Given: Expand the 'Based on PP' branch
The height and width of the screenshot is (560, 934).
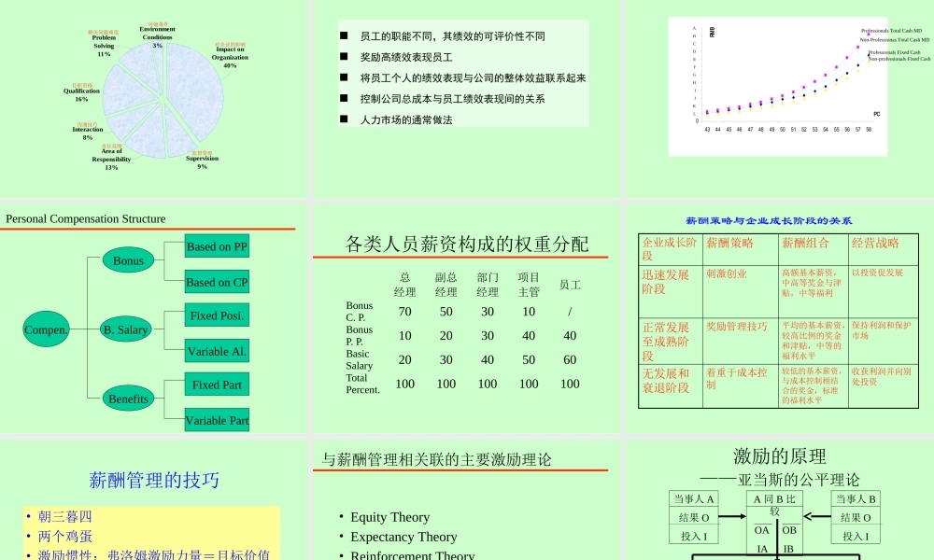Looking at the screenshot, I should click(x=216, y=245).
